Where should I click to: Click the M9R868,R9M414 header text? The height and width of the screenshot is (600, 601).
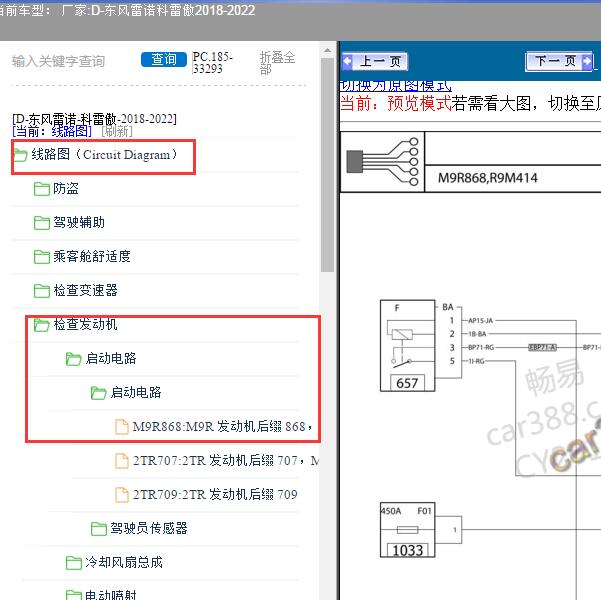(x=488, y=178)
